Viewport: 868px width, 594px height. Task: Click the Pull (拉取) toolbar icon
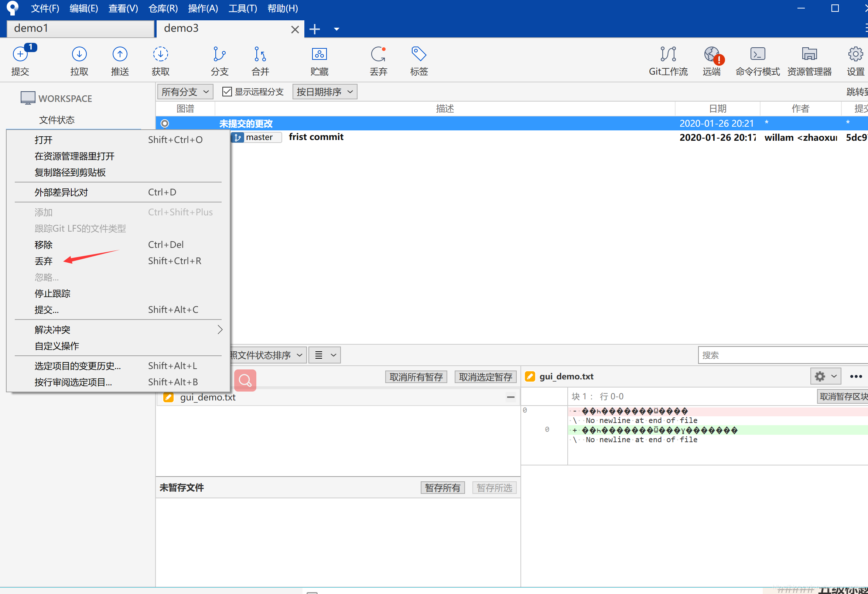point(79,55)
